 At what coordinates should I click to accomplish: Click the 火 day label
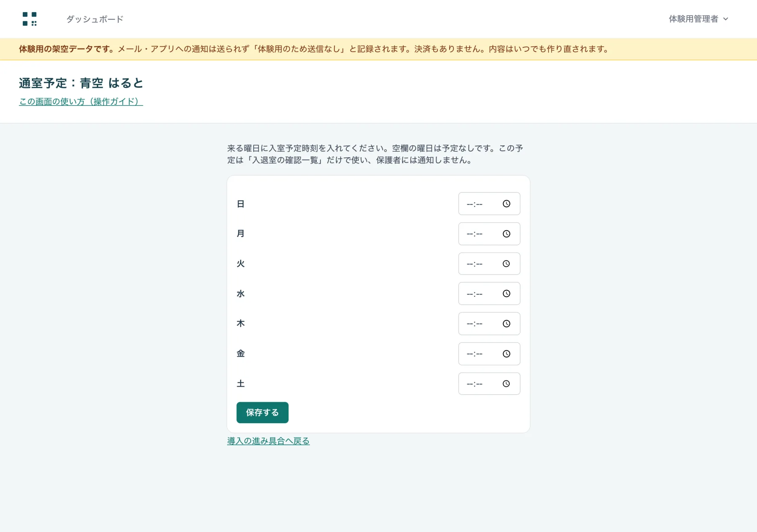(x=241, y=264)
